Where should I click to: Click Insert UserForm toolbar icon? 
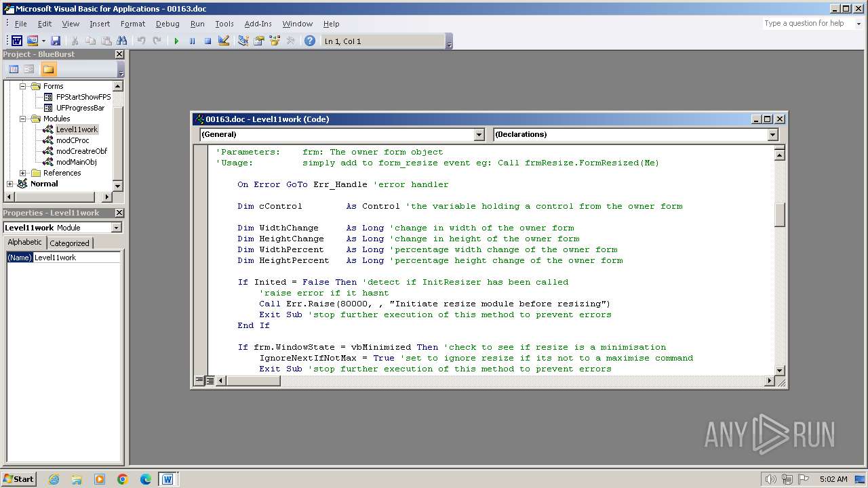point(32,41)
